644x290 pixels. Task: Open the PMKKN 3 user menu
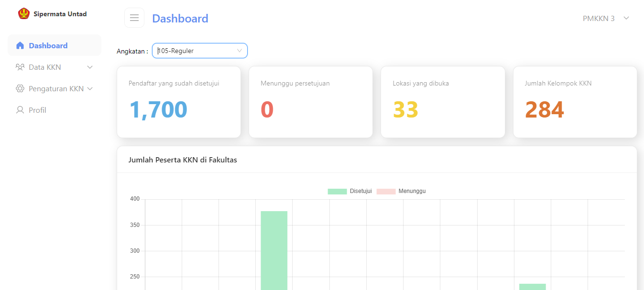click(x=605, y=19)
